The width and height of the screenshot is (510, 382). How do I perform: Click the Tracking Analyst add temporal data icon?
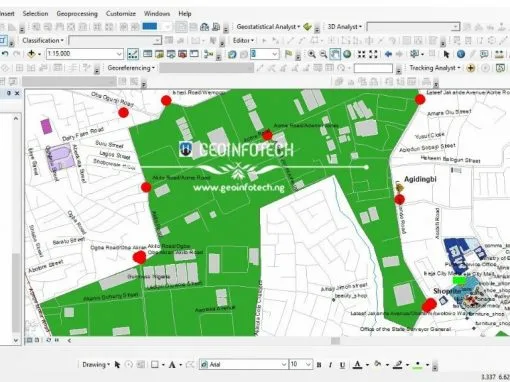tap(471, 68)
